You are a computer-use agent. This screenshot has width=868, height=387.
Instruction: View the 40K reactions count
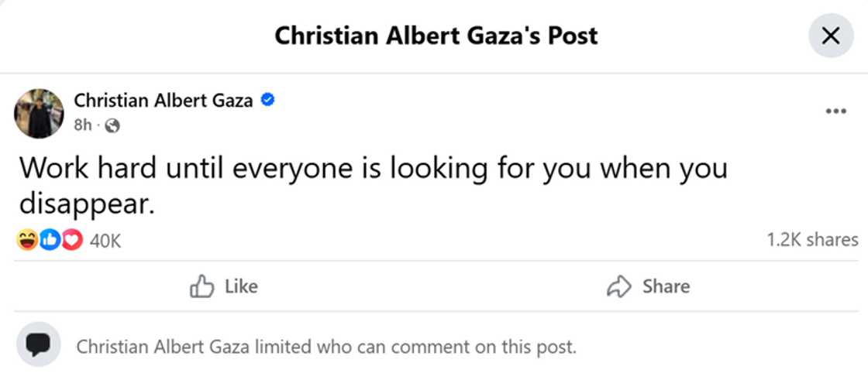point(105,241)
